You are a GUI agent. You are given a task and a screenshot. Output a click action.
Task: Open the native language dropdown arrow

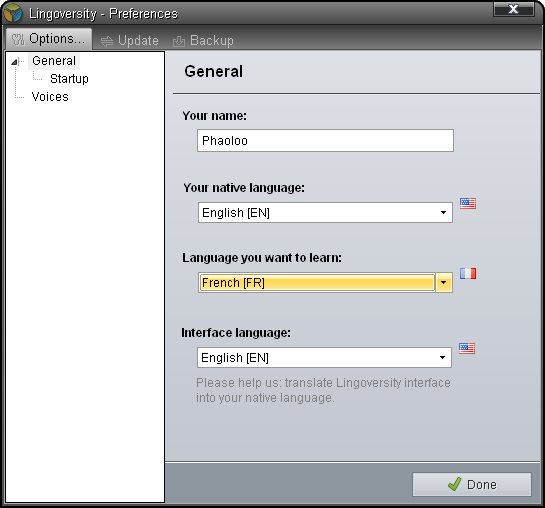(x=443, y=212)
